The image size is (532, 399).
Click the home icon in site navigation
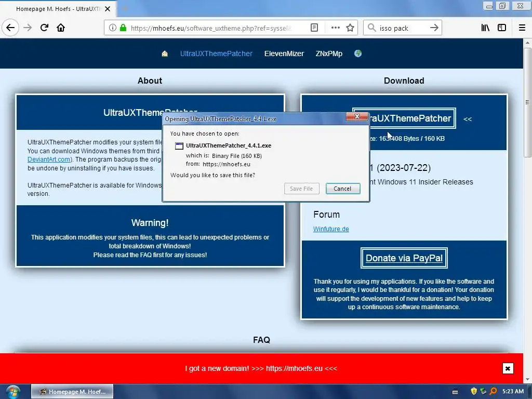(165, 54)
